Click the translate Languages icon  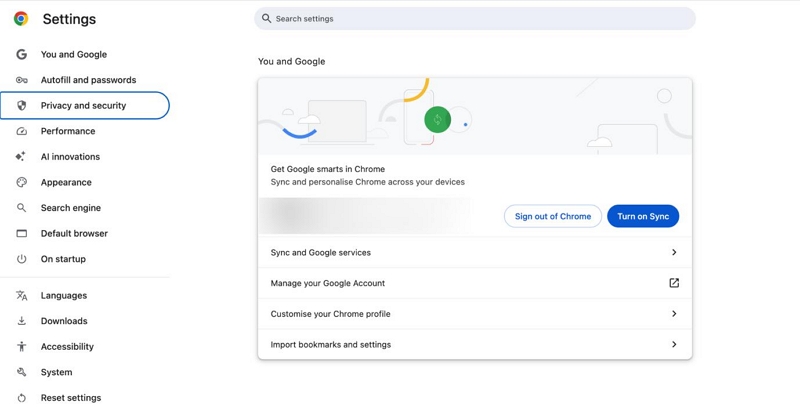21,296
